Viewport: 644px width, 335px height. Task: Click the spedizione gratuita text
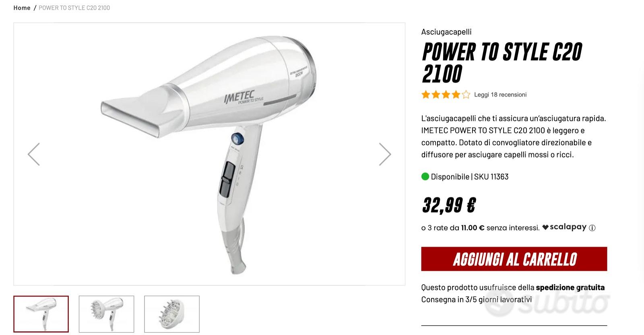570,287
